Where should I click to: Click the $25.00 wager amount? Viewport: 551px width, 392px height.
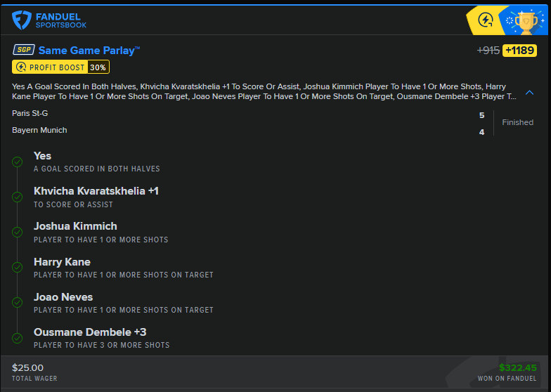pyautogui.click(x=28, y=368)
